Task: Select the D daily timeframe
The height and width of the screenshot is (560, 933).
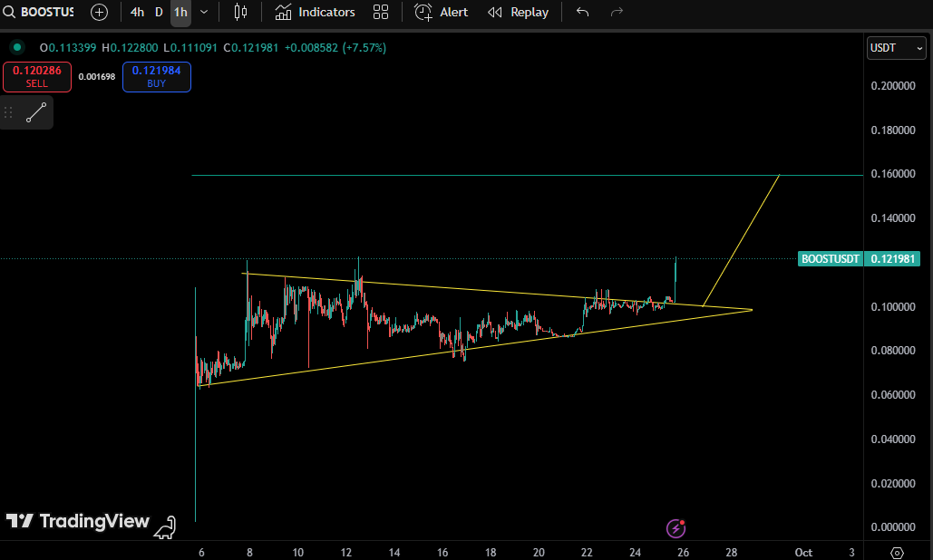Action: 158,12
